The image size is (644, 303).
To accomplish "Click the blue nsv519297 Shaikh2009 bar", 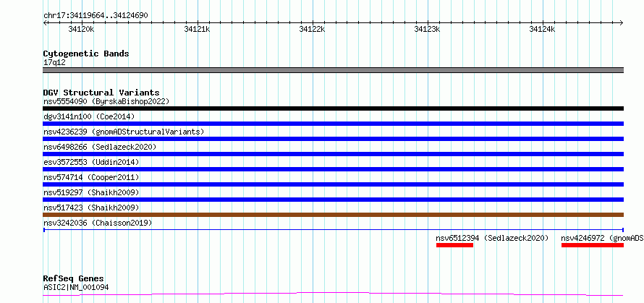I will [x=333, y=200].
